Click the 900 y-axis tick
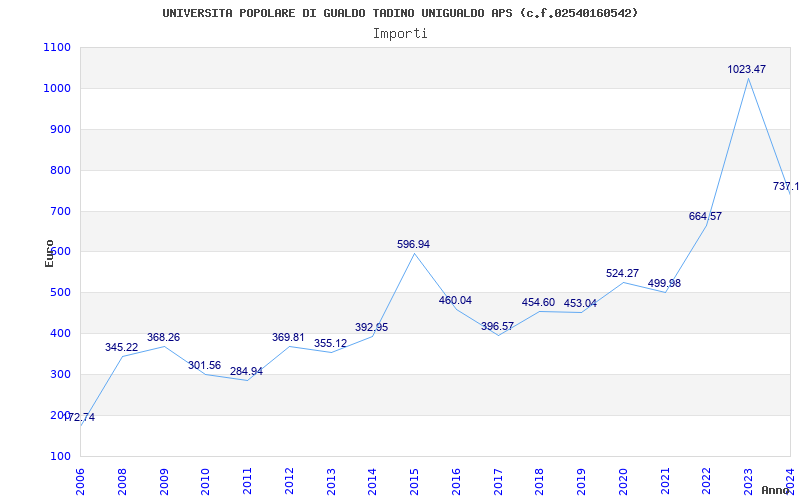Screen dimensions: 800x500 click(x=60, y=130)
